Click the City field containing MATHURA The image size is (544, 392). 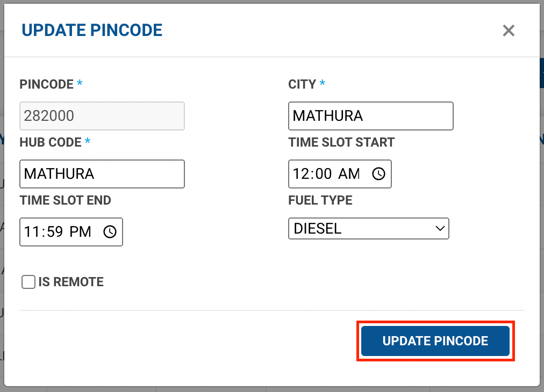pyautogui.click(x=370, y=116)
